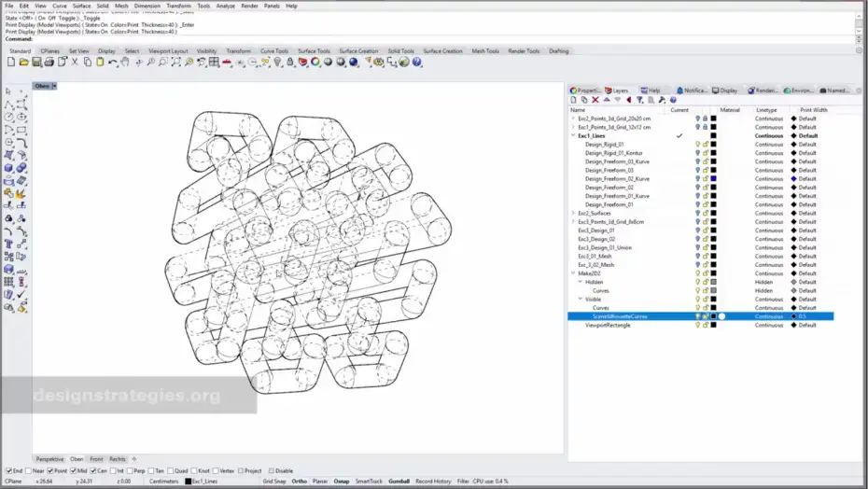Enable the Vertex osnap checkbox

(x=216, y=470)
